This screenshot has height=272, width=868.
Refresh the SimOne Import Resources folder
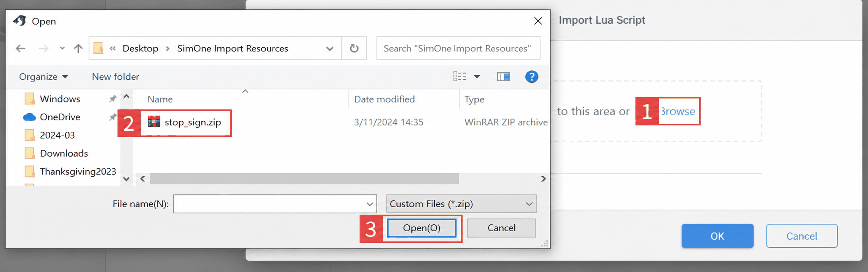coord(354,48)
